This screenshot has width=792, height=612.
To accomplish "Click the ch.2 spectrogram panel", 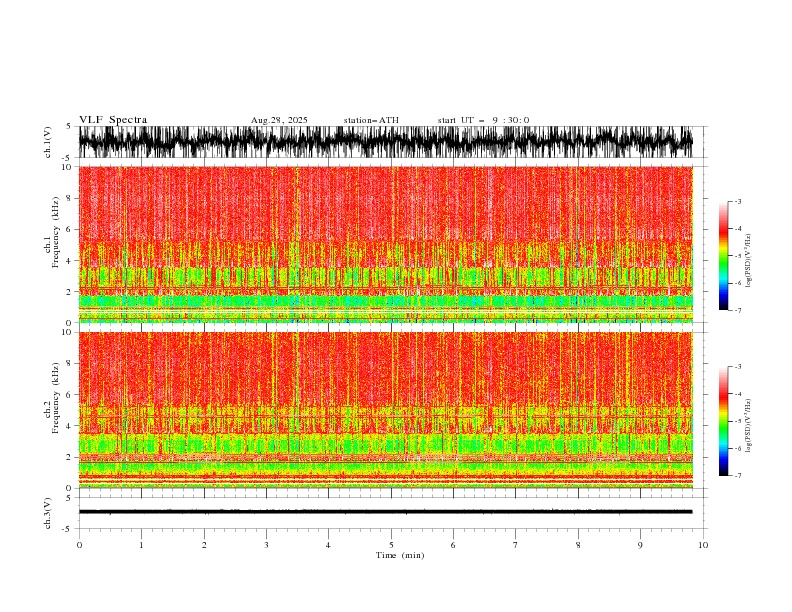I will point(386,410).
